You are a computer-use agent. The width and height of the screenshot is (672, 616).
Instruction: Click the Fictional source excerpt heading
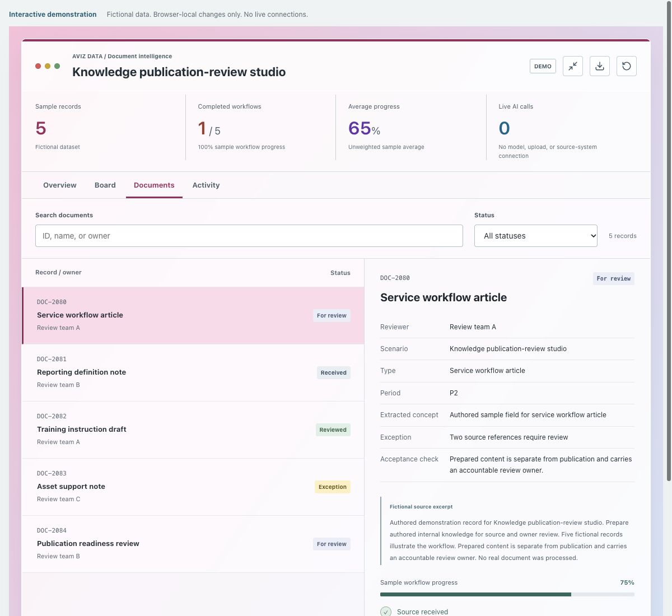(421, 507)
